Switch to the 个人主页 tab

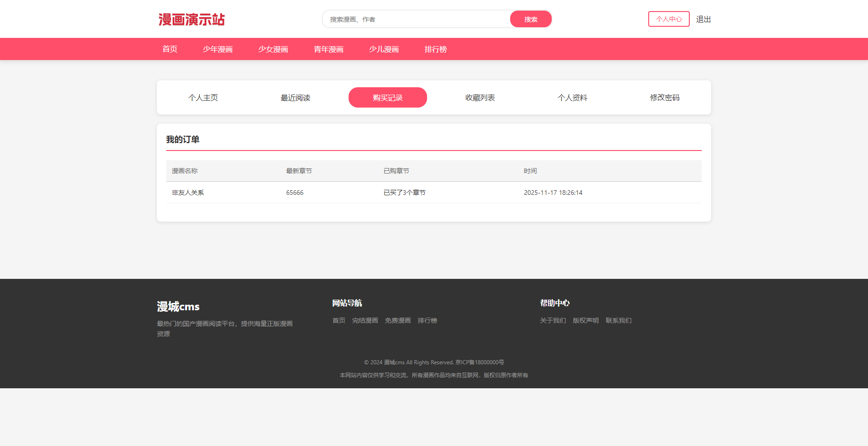click(x=203, y=97)
